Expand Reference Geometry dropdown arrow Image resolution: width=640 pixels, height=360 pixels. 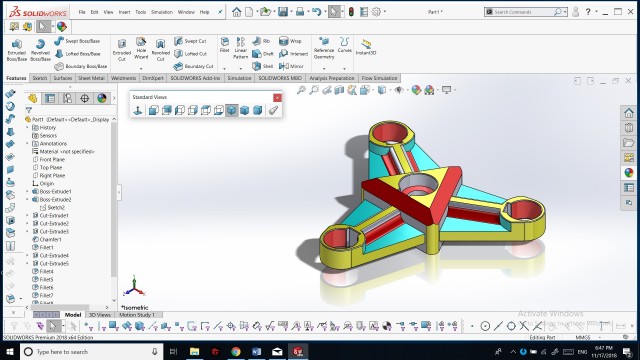pyautogui.click(x=324, y=69)
